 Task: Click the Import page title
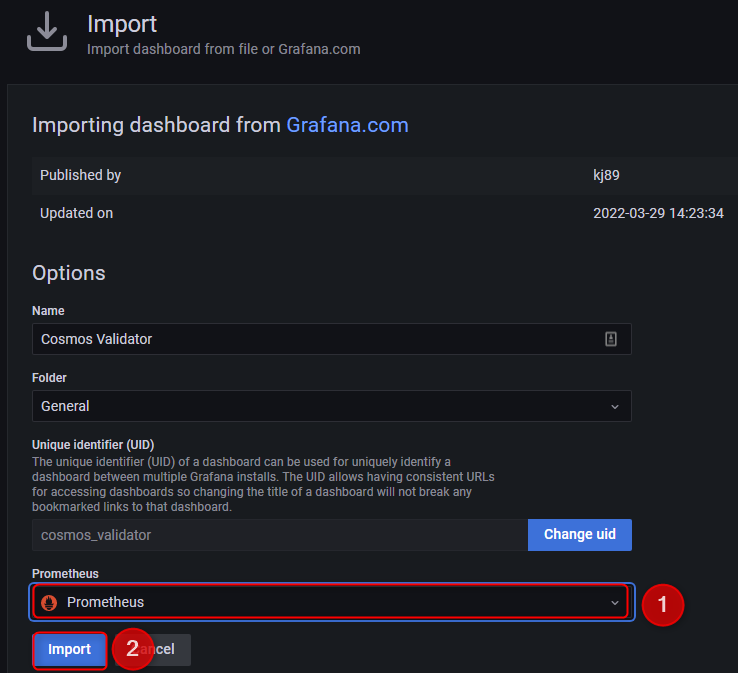(122, 24)
